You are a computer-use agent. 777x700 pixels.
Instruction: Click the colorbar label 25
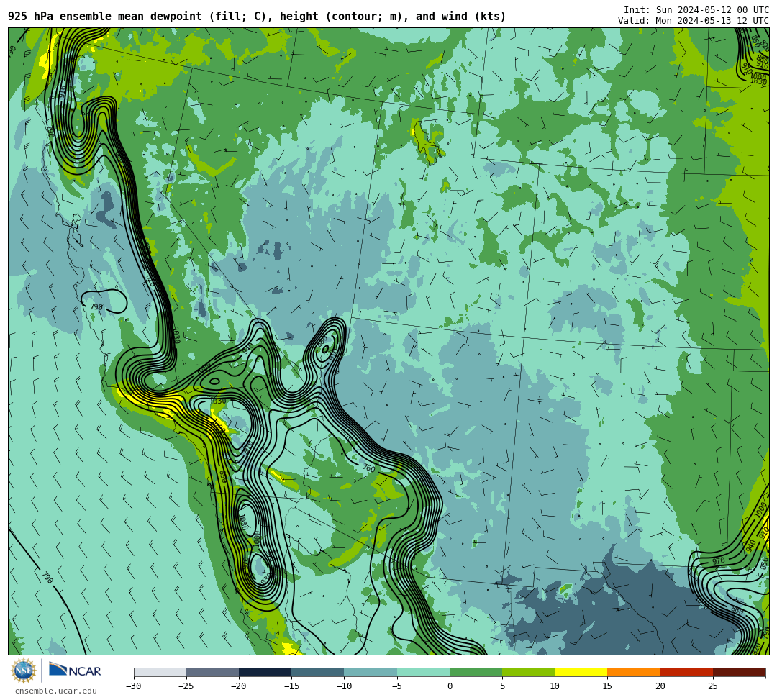coord(712,686)
